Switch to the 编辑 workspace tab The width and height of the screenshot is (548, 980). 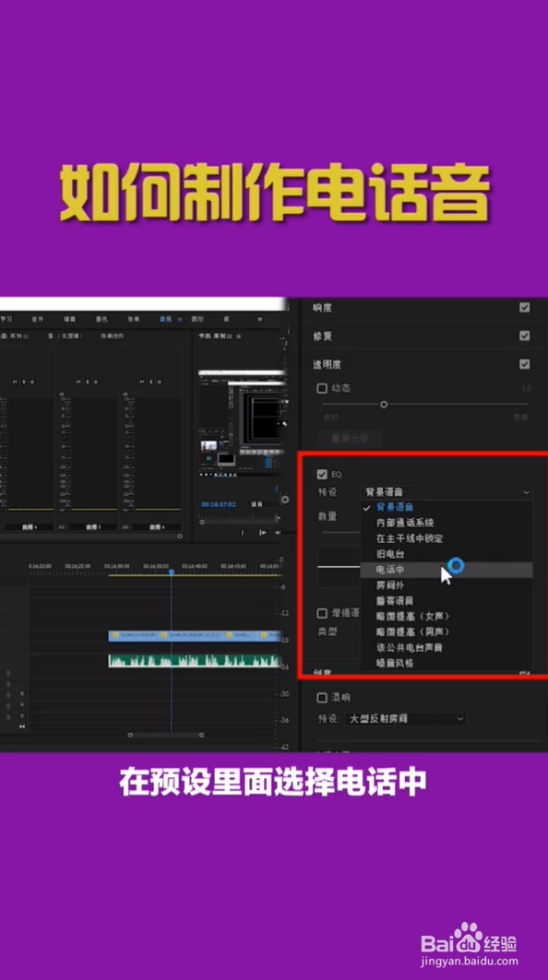69,319
